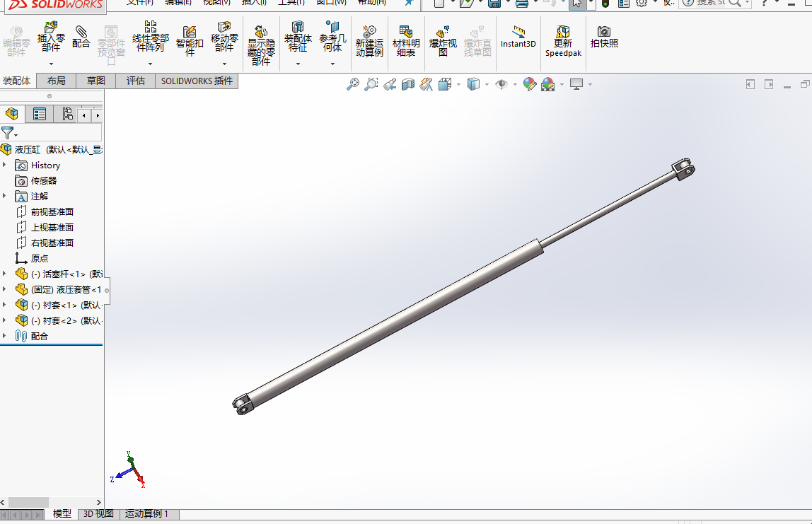Create a New Motion Study
The width and height of the screenshot is (812, 524).
coord(369,42)
